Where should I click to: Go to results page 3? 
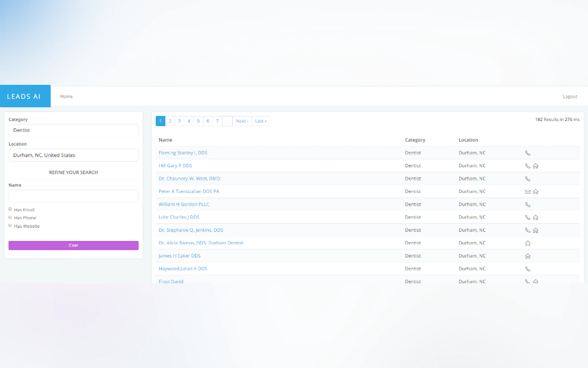(x=179, y=121)
